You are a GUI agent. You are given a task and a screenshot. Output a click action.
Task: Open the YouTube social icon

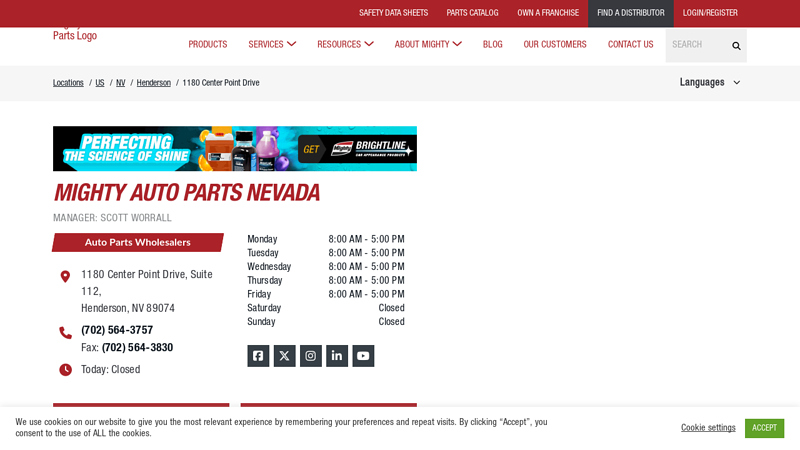(363, 356)
